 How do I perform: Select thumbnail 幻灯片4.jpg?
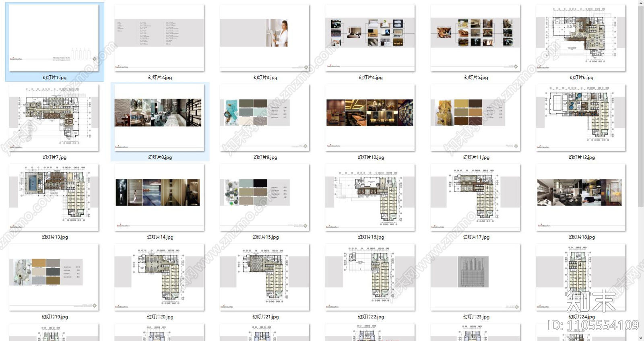pyautogui.click(x=370, y=38)
